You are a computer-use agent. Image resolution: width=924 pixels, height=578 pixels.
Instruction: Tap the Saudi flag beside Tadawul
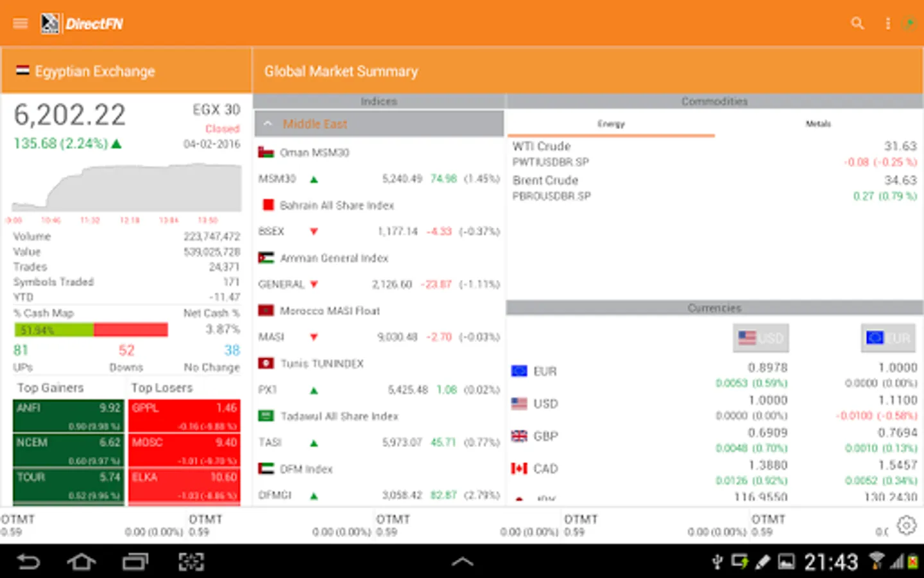pyautogui.click(x=266, y=416)
